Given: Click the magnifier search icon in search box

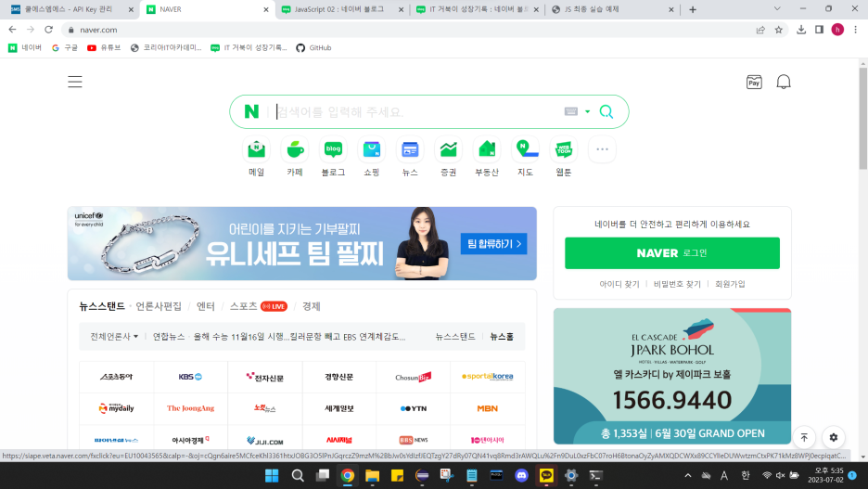Looking at the screenshot, I should tap(606, 112).
